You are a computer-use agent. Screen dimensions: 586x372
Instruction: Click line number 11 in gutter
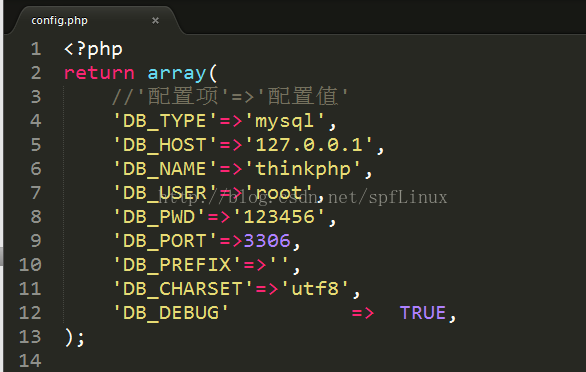[30, 289]
